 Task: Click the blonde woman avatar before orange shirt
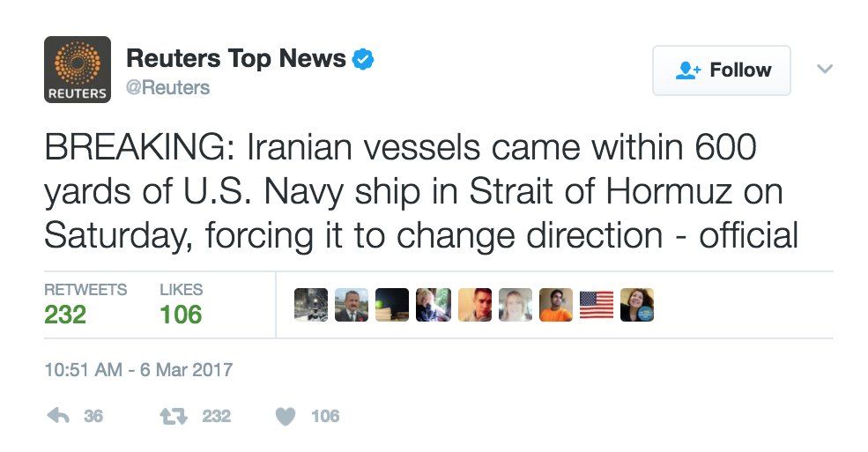[516, 305]
